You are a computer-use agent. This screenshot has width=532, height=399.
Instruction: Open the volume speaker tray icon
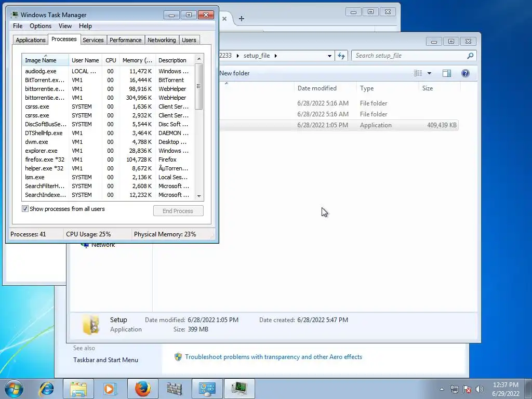coord(480,389)
